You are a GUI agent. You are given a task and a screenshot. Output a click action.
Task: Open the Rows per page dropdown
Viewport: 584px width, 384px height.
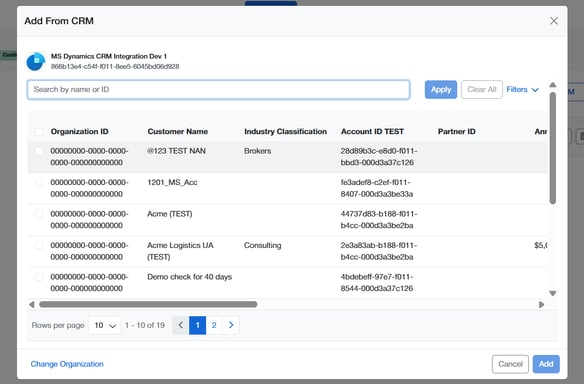tap(104, 325)
